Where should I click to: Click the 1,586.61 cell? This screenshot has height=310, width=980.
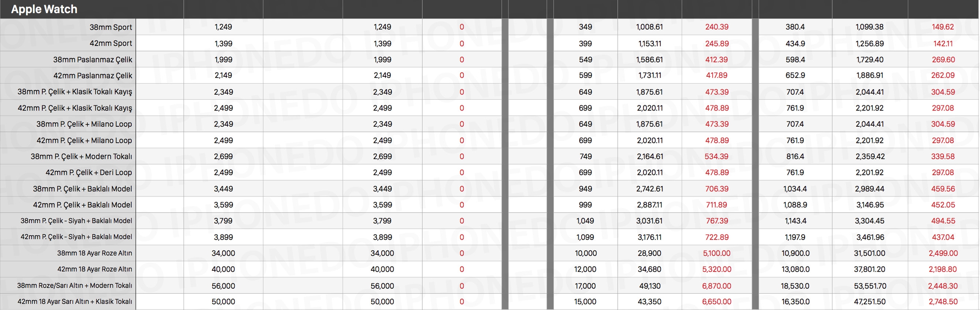[649, 60]
